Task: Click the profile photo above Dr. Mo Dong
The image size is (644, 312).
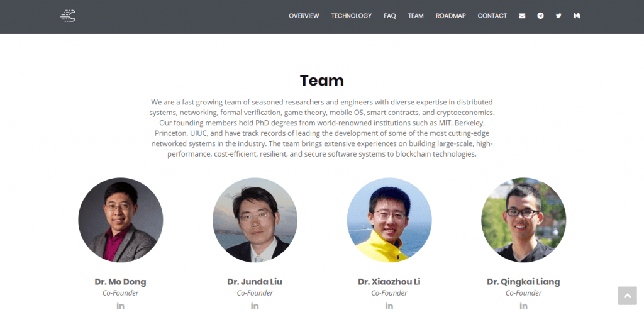Action: pyautogui.click(x=121, y=220)
